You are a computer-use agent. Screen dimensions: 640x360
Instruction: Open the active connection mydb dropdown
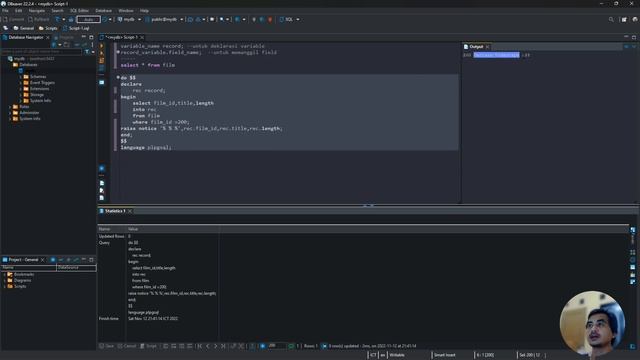click(129, 19)
